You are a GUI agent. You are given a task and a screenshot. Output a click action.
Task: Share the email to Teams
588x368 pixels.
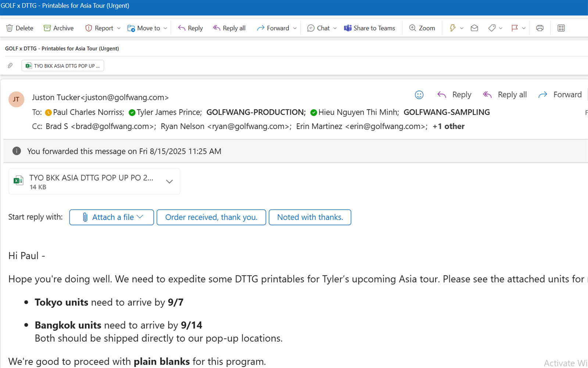point(369,28)
